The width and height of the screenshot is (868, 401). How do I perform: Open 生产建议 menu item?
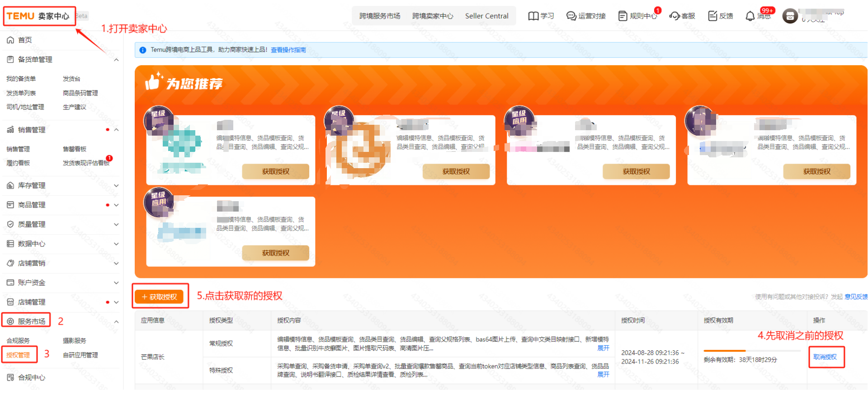[75, 107]
